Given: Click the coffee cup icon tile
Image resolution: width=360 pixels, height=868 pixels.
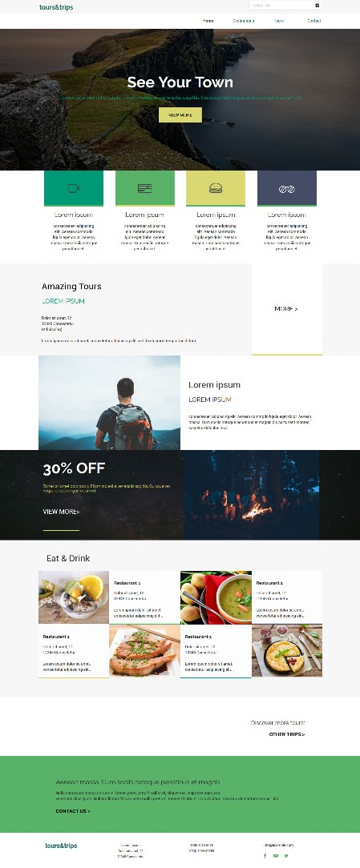Looking at the screenshot, I should click(74, 189).
